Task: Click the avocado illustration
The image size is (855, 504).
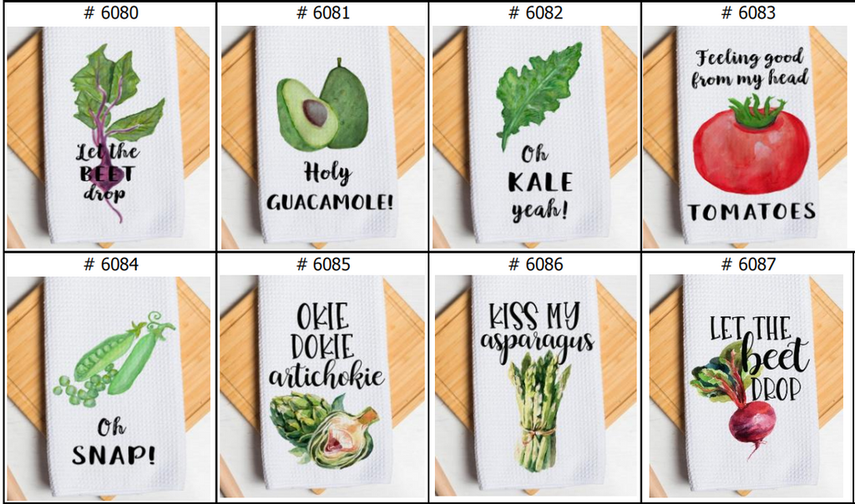Action: tap(322, 105)
